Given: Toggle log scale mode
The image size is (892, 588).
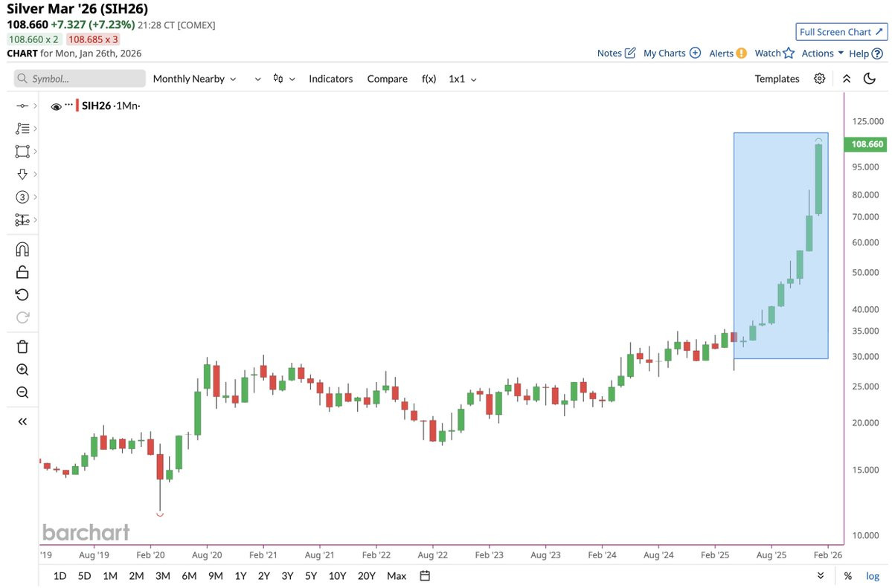Looking at the screenshot, I should point(872,576).
